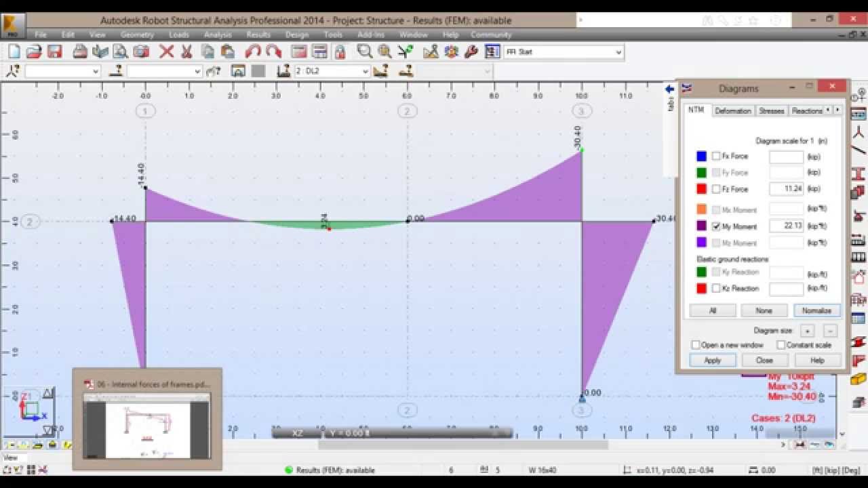Click the node selection icon in second toolbar
Image resolution: width=868 pixels, height=488 pixels.
coord(12,70)
